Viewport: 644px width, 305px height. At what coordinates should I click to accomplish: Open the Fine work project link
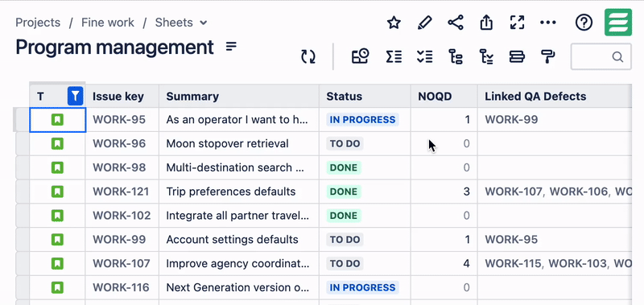pyautogui.click(x=108, y=23)
